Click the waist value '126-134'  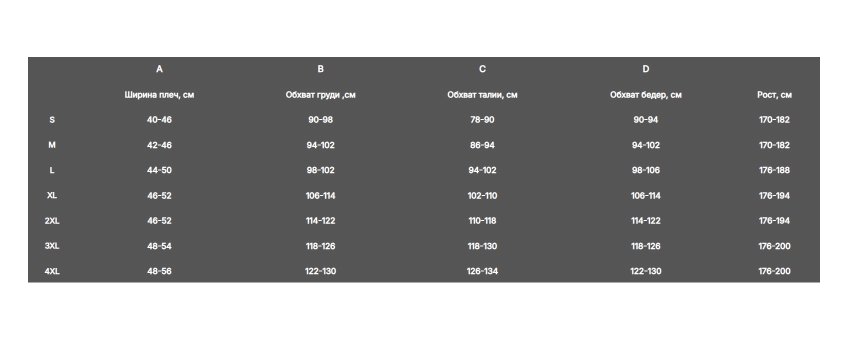(x=482, y=271)
